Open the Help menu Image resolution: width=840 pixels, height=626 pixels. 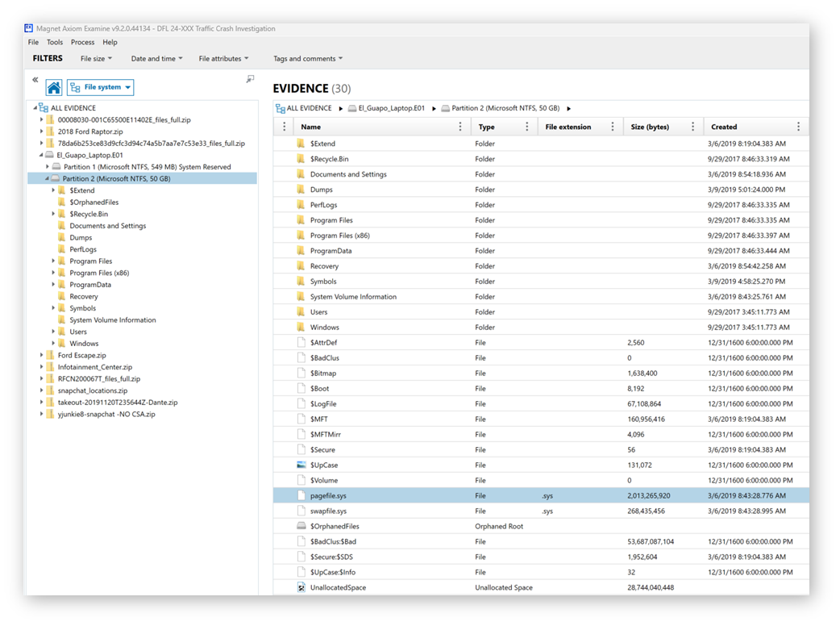110,42
